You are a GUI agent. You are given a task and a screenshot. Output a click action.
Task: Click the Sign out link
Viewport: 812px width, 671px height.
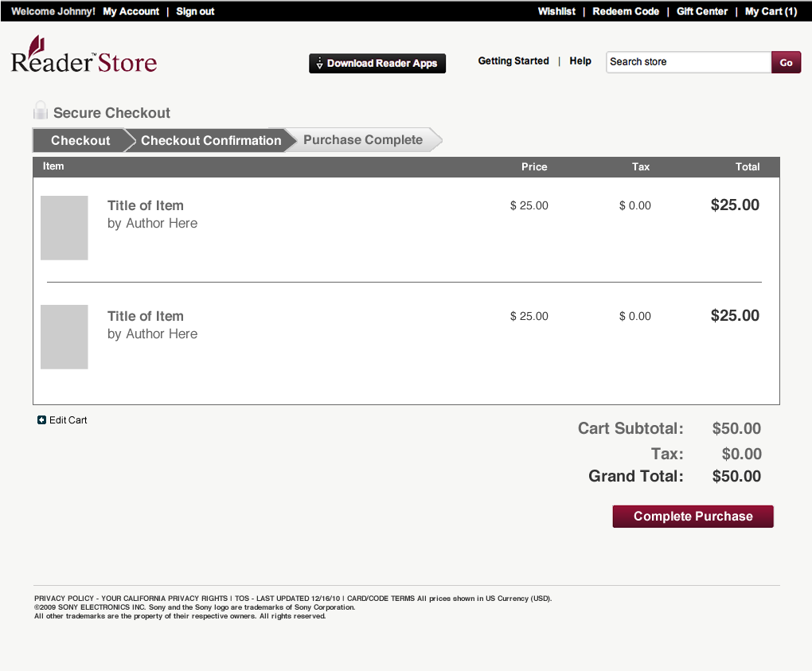tap(195, 11)
